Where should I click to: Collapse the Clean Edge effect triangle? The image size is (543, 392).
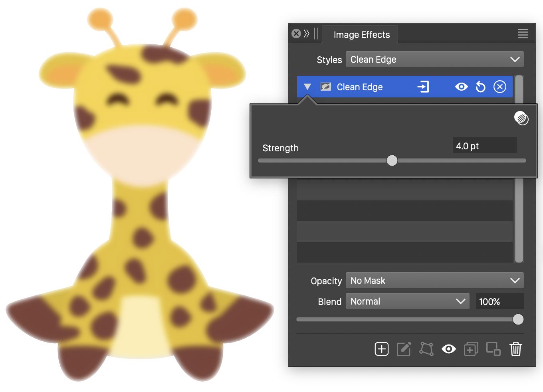point(307,87)
